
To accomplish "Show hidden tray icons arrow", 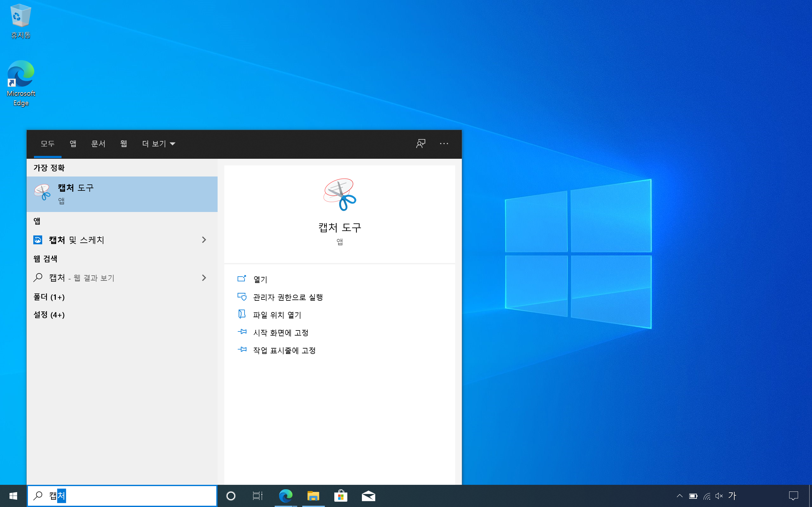I will point(679,496).
